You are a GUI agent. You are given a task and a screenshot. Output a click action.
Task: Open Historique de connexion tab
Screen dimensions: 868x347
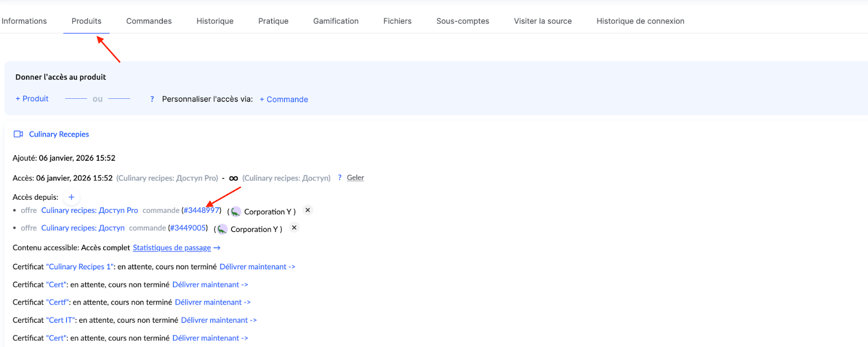tap(640, 21)
